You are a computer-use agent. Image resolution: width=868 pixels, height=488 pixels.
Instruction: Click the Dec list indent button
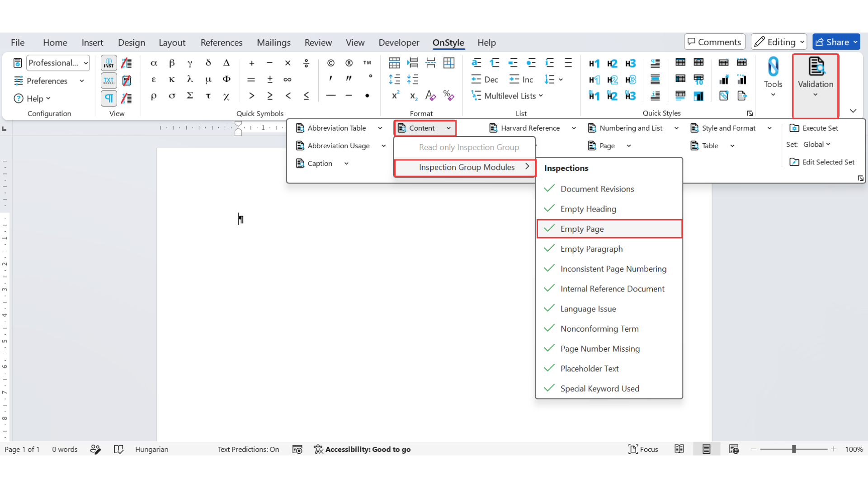pyautogui.click(x=484, y=80)
